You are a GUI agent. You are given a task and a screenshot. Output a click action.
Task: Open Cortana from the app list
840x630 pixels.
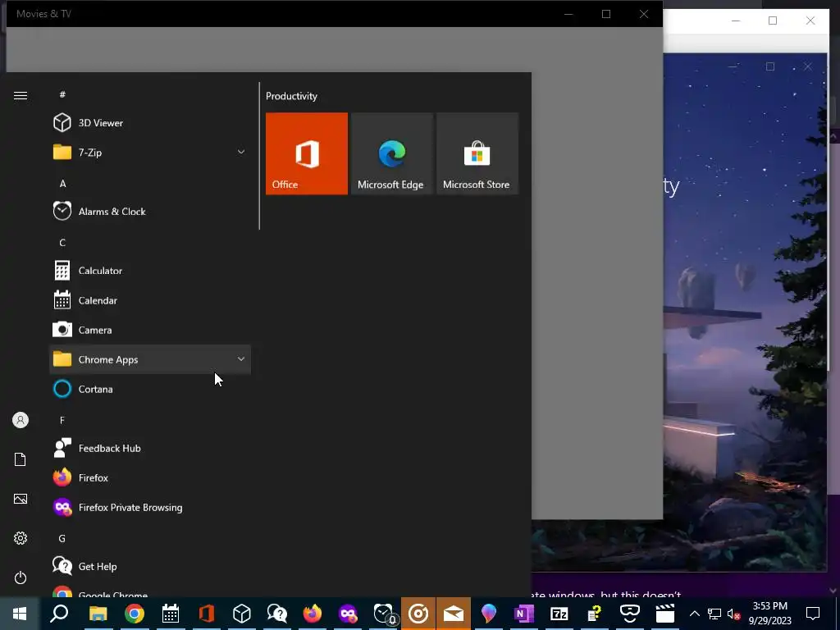tap(150, 389)
